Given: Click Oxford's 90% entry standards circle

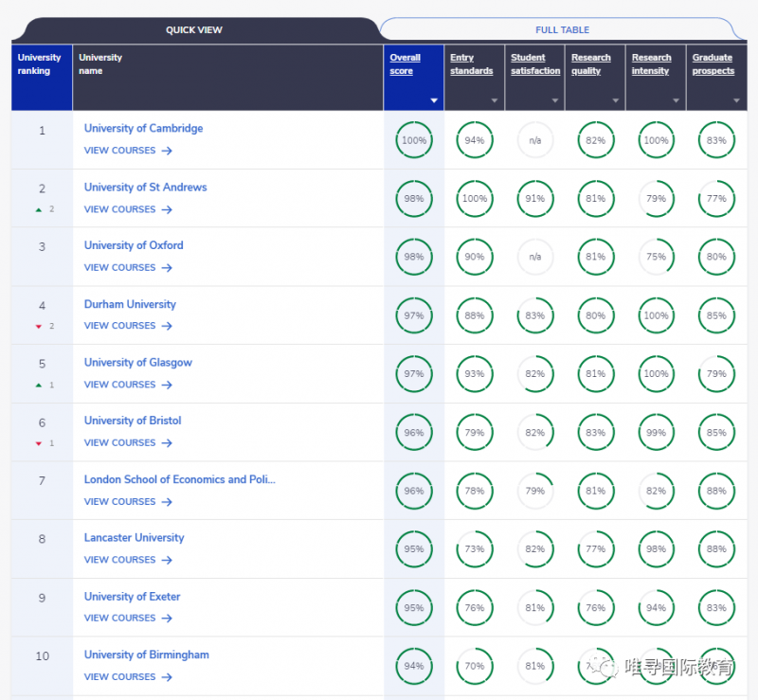Looking at the screenshot, I should coord(475,257).
